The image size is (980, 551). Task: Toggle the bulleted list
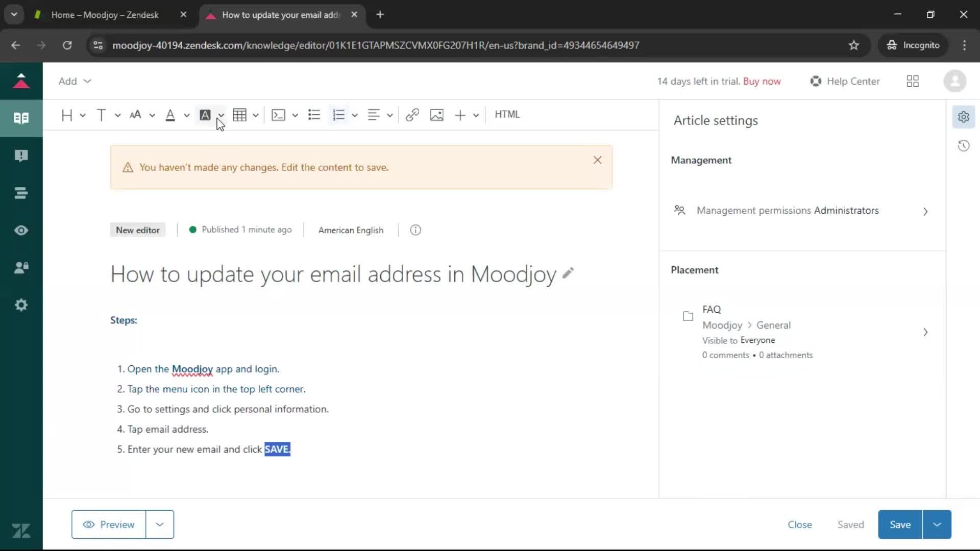click(x=314, y=115)
